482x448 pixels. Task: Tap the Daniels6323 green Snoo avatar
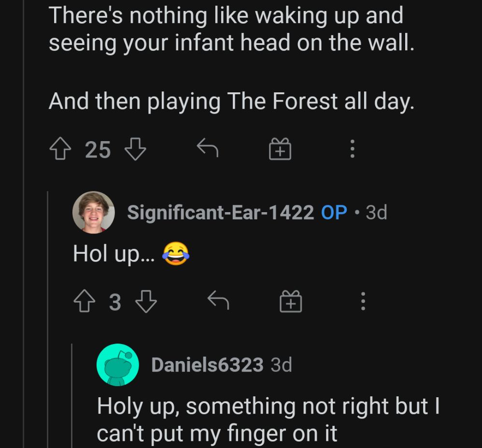118,365
